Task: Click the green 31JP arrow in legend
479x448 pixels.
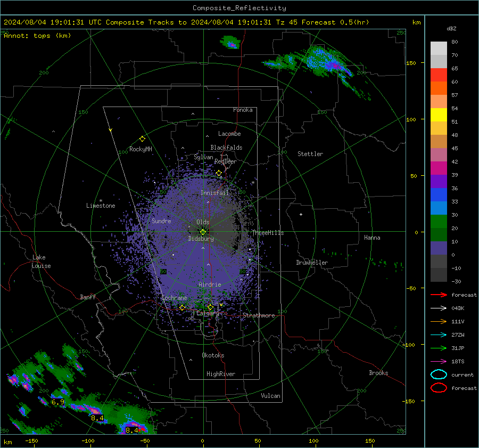Action: (439, 348)
